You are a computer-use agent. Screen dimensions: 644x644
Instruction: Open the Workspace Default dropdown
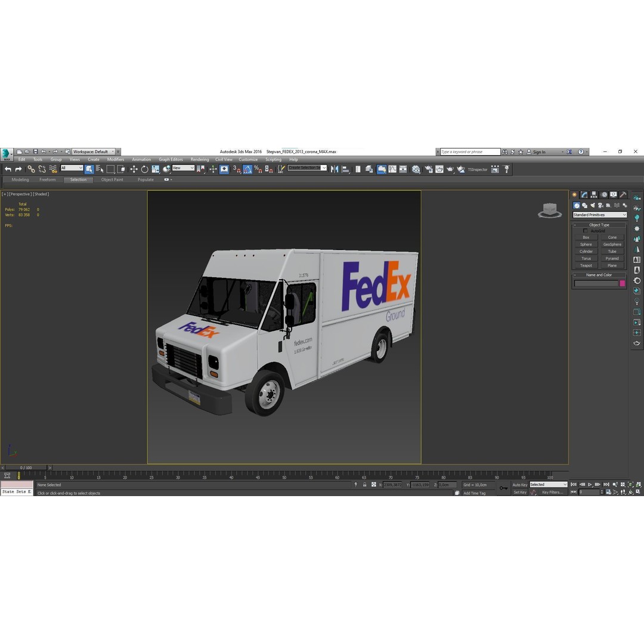(x=93, y=151)
